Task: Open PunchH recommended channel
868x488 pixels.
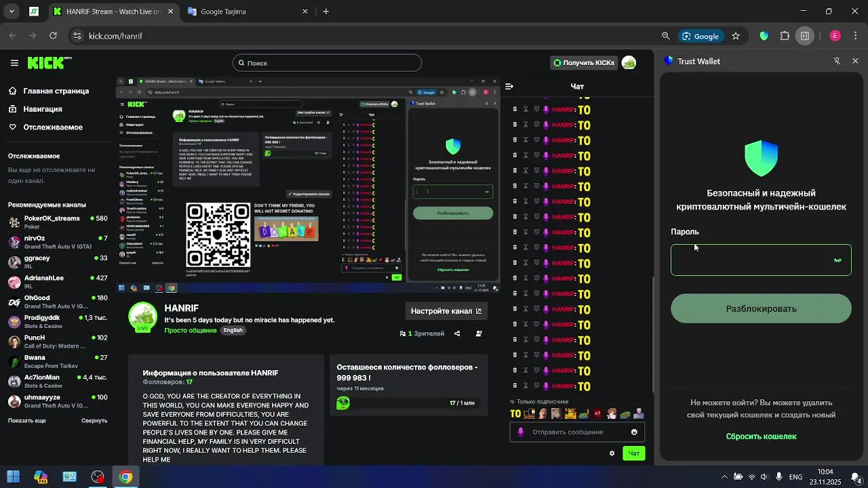Action: pyautogui.click(x=58, y=341)
